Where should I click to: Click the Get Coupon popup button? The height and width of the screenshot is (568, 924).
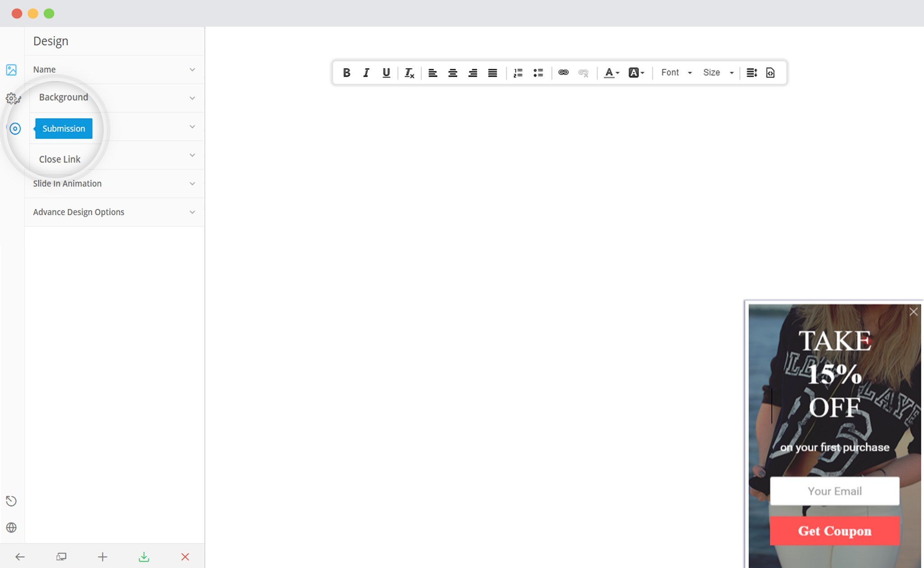pyautogui.click(x=834, y=531)
